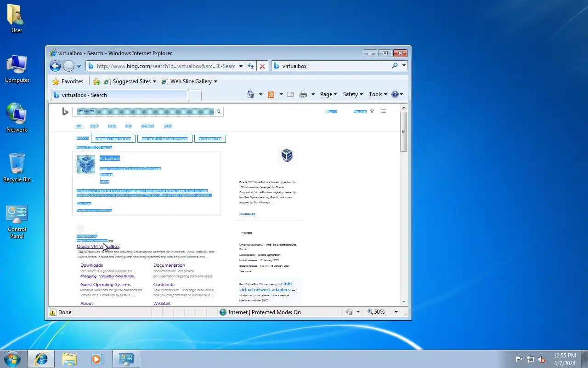Open the Bing hamburger menu icon

[384, 111]
